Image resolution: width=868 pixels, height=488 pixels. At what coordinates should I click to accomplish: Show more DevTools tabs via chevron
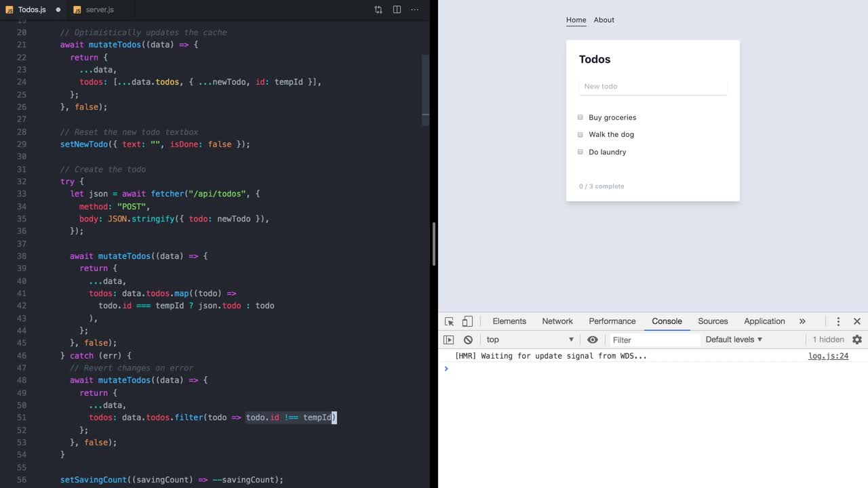pyautogui.click(x=802, y=321)
